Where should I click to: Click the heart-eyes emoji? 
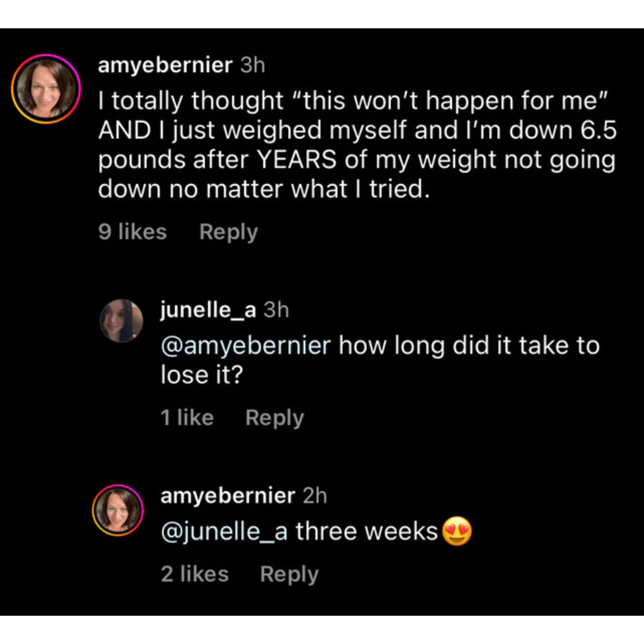click(x=457, y=531)
